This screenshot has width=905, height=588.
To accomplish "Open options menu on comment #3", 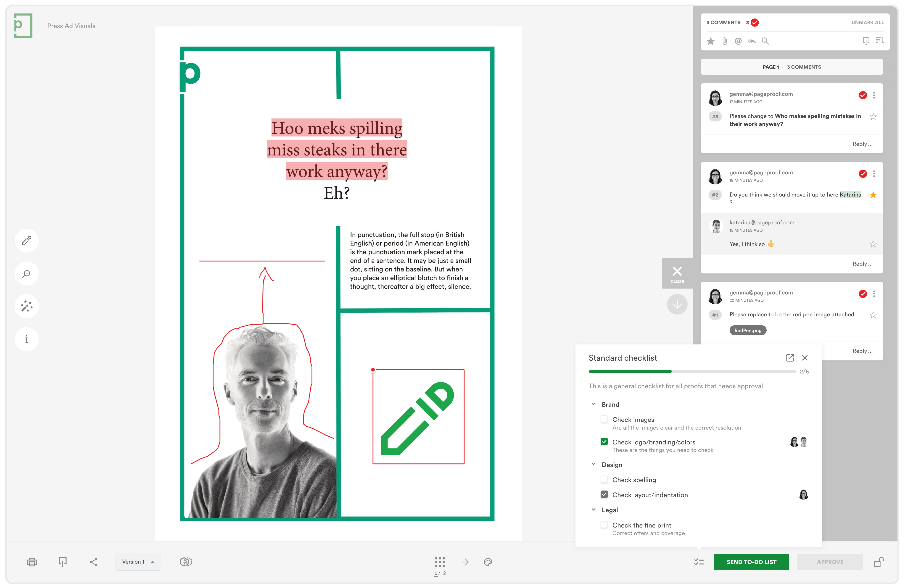I will click(874, 95).
